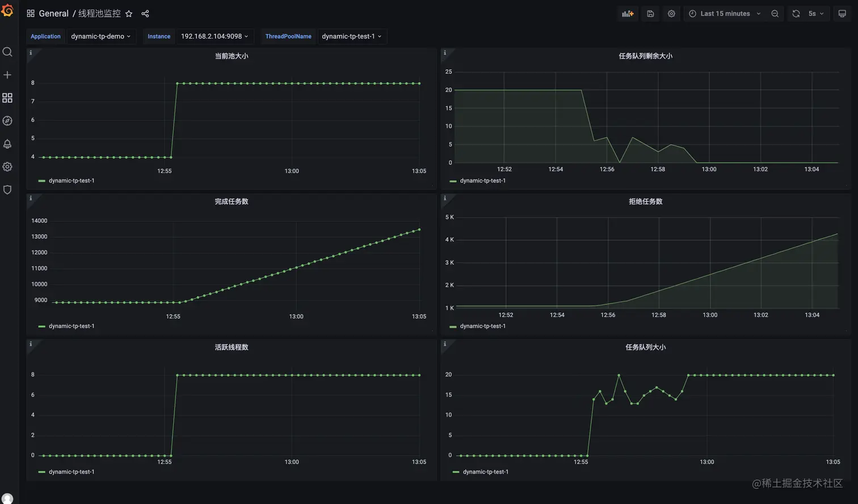Click the 线程池监控 dashboard title
The image size is (858, 504).
click(x=99, y=14)
